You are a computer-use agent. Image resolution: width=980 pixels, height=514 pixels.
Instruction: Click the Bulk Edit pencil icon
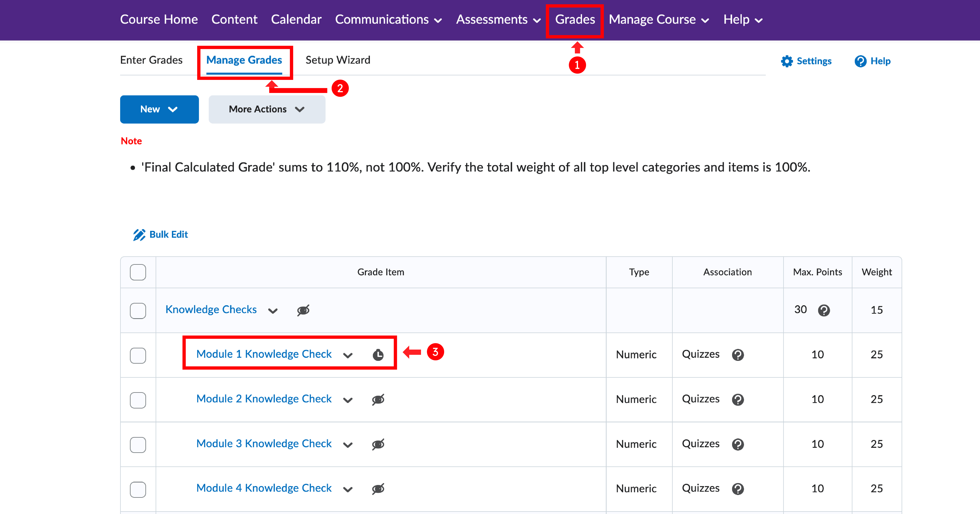[x=139, y=235]
